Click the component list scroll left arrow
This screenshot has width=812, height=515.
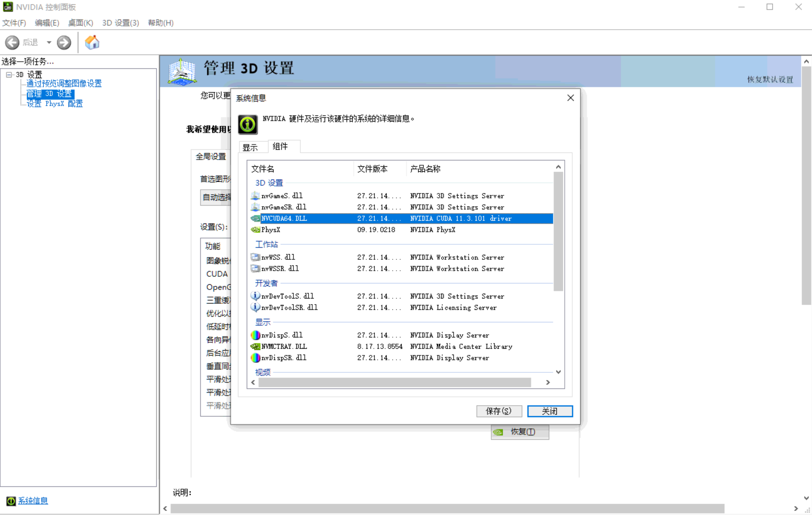[253, 382]
